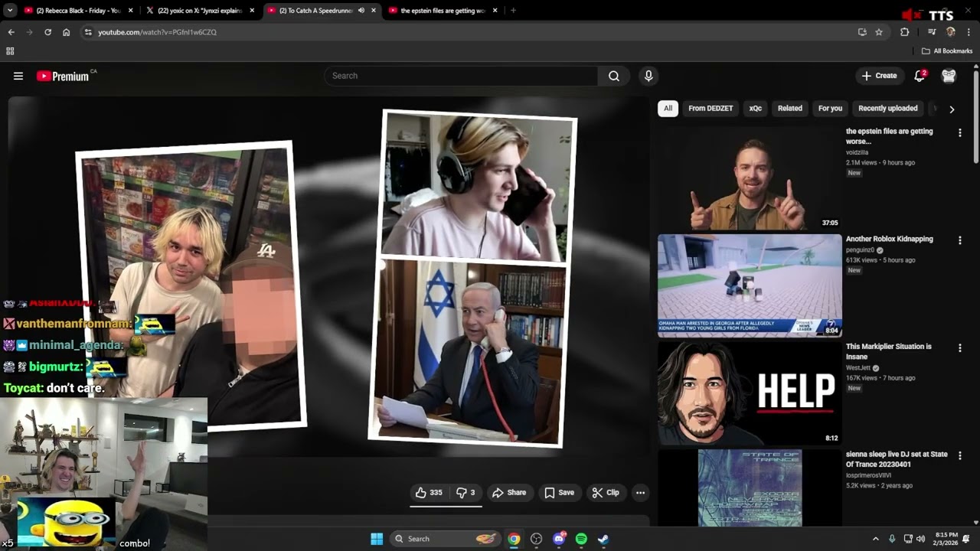The image size is (980, 551).
Task: Mute the To Catch A Speedrunner tab audio
Action: pyautogui.click(x=361, y=11)
